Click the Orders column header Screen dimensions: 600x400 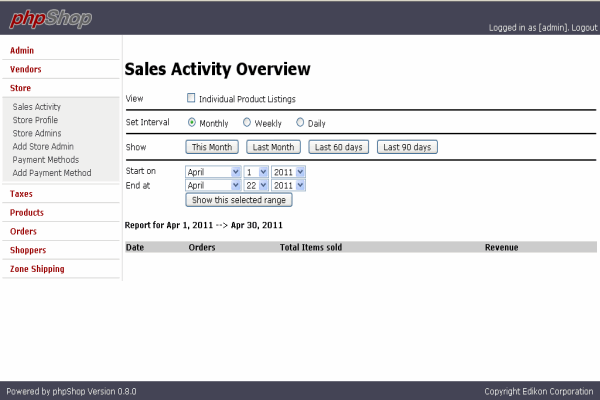tap(202, 247)
